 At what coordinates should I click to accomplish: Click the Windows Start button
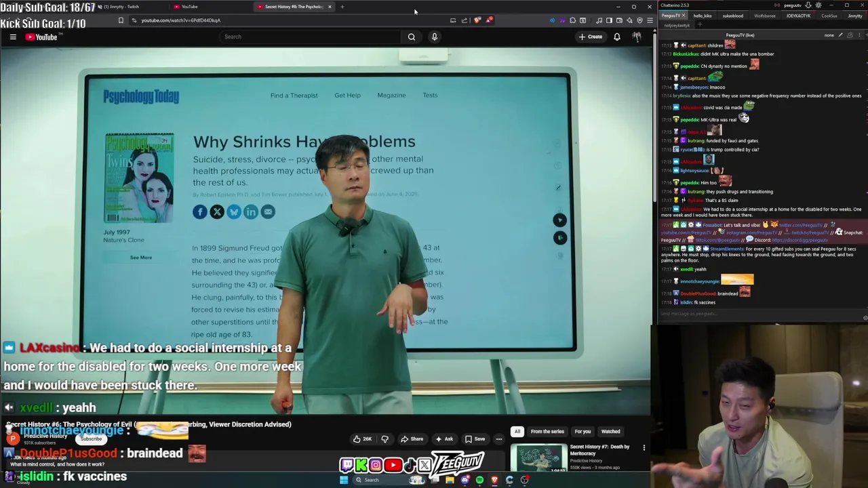[344, 480]
